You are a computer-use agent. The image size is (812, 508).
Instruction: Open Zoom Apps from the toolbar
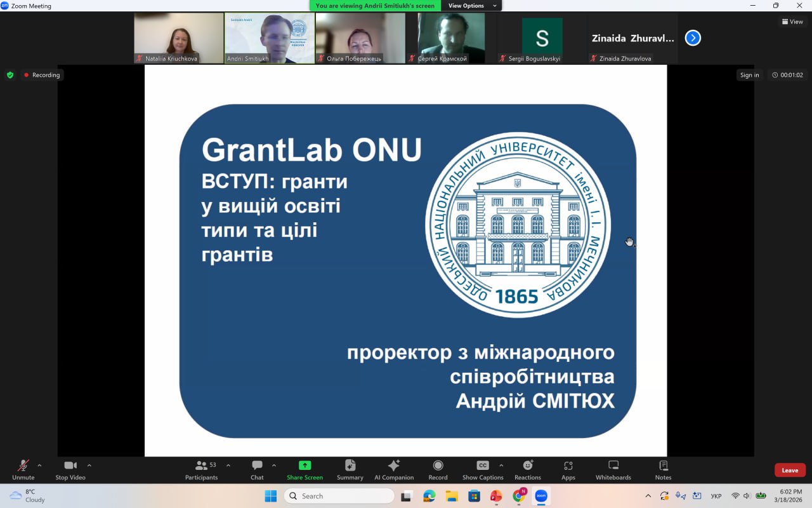coord(568,469)
